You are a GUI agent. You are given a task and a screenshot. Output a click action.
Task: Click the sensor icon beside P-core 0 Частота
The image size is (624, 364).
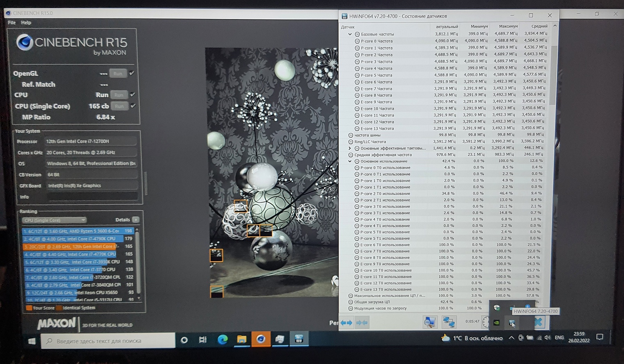tap(357, 41)
